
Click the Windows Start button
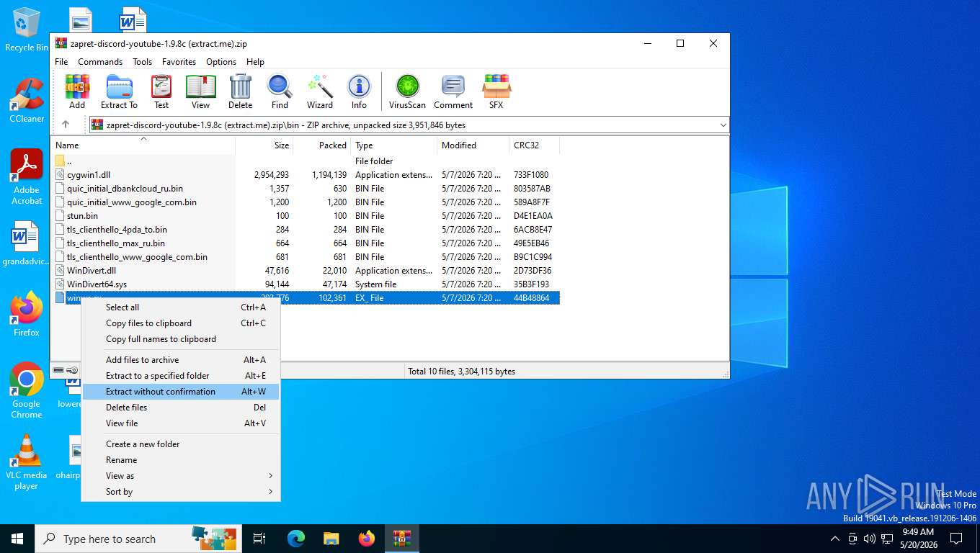(x=17, y=539)
